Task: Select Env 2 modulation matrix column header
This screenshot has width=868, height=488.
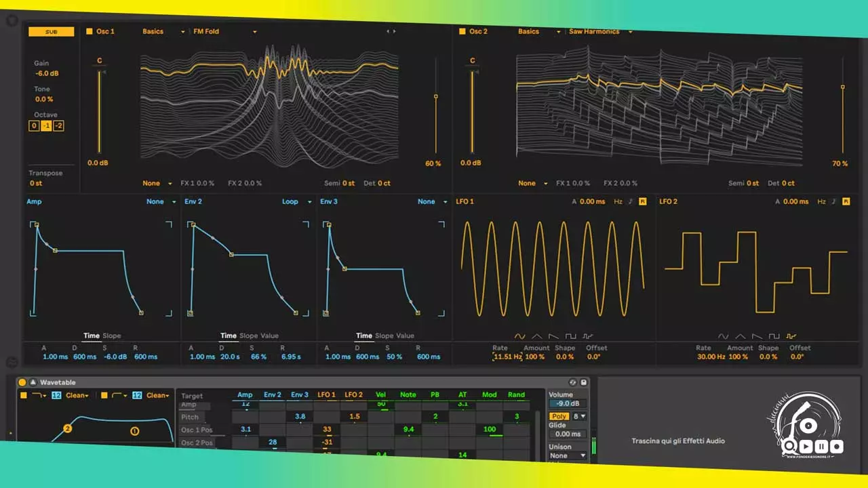Action: [272, 394]
